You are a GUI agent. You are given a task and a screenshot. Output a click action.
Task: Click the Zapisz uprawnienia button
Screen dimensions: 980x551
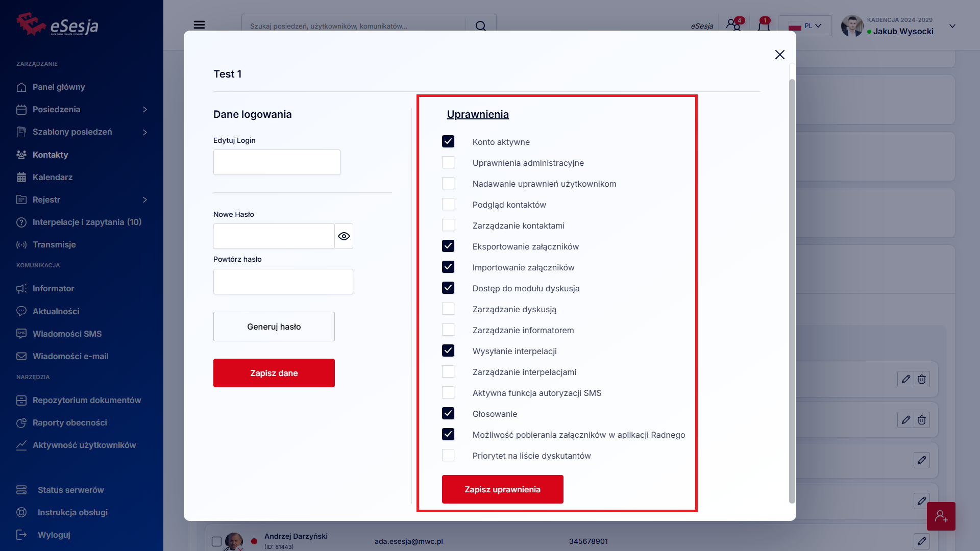(502, 489)
